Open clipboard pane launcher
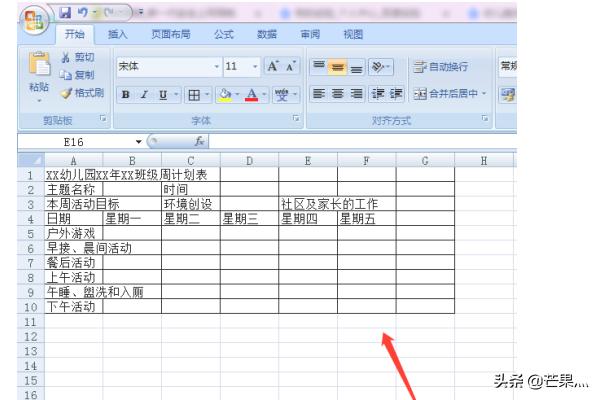 [x=103, y=119]
